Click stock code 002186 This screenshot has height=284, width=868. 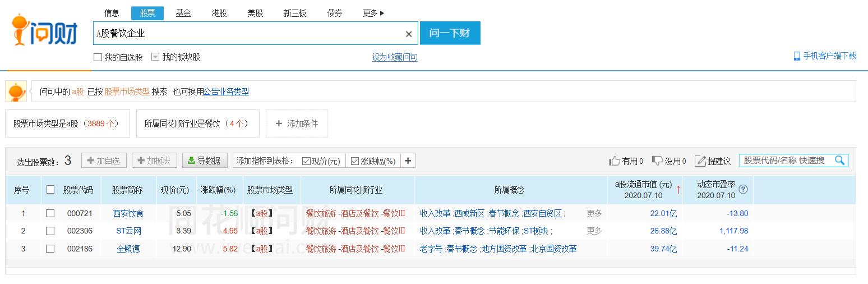point(80,248)
